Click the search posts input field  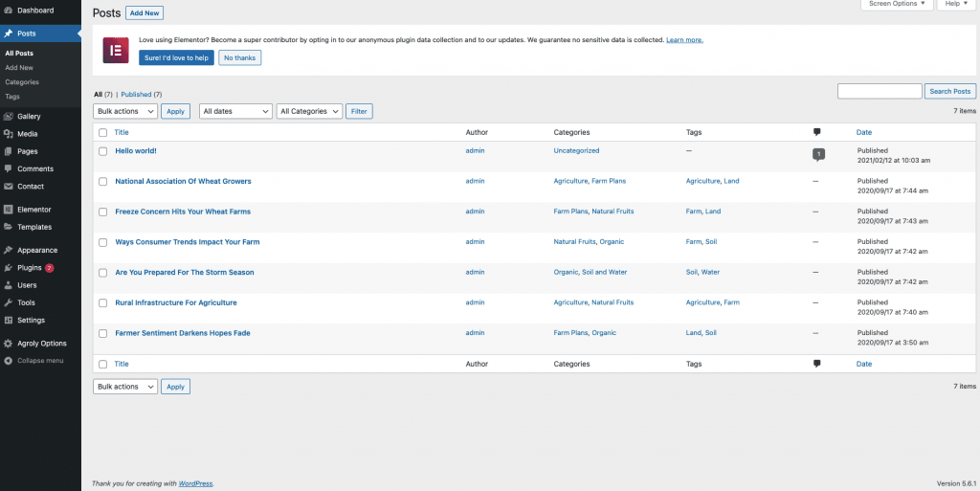880,91
